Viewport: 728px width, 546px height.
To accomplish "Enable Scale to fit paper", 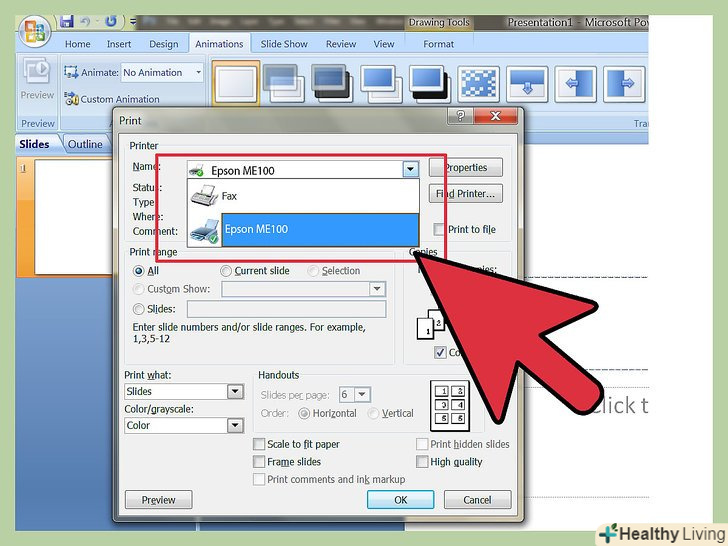I will pyautogui.click(x=259, y=444).
